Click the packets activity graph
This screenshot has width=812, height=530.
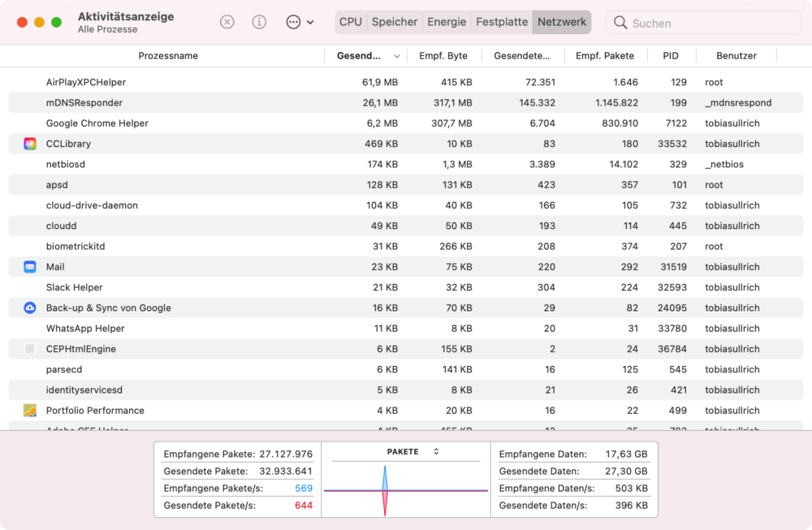click(x=406, y=490)
